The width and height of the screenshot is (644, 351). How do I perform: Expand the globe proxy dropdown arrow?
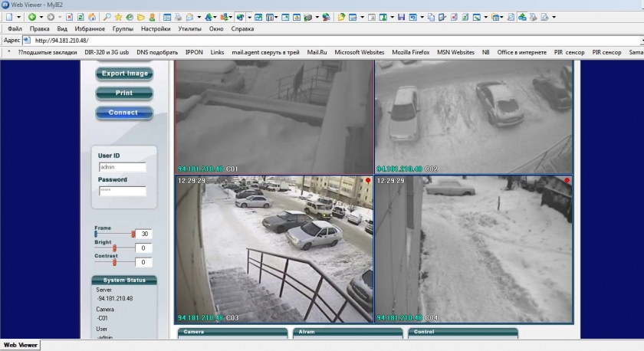(x=249, y=17)
